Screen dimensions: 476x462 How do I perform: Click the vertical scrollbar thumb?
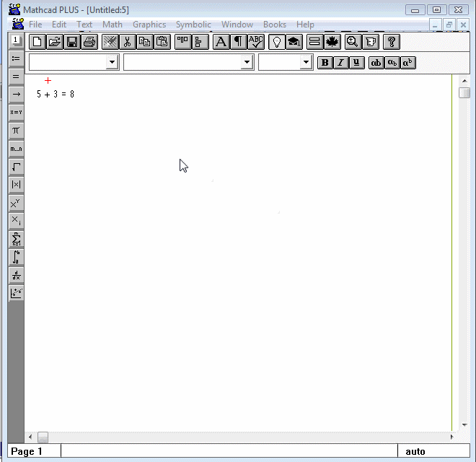pos(464,93)
